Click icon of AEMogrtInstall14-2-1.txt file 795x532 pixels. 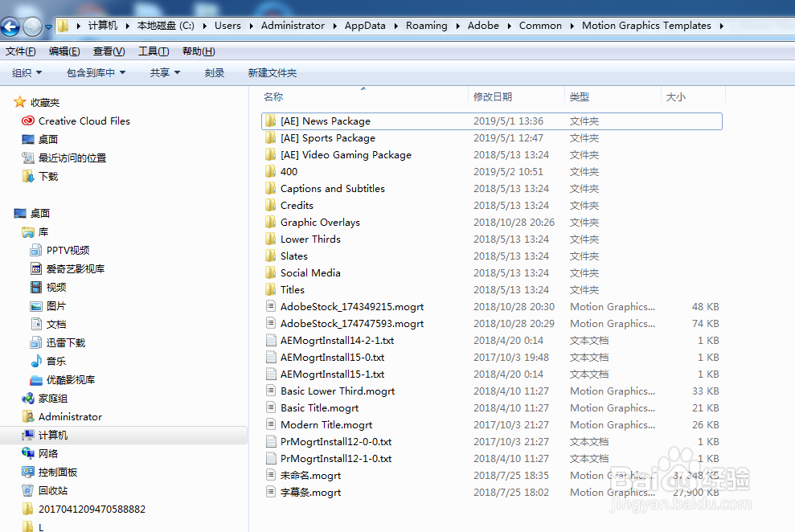(271, 340)
